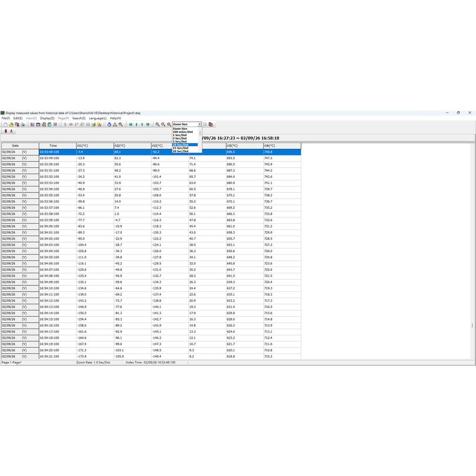The width and height of the screenshot is (476, 476).
Task: Open a historical data file
Action: [x=10, y=124]
